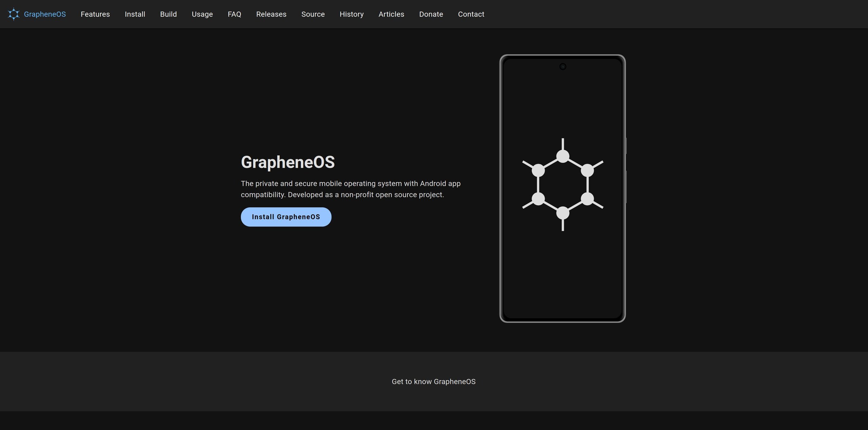Open the Build navigation link
The width and height of the screenshot is (868, 430).
click(x=168, y=14)
